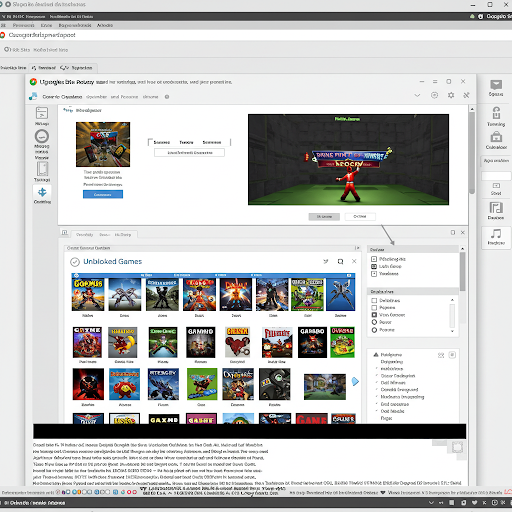Click the small info dot after toolbar labels
The image size is (512, 512).
167,97
